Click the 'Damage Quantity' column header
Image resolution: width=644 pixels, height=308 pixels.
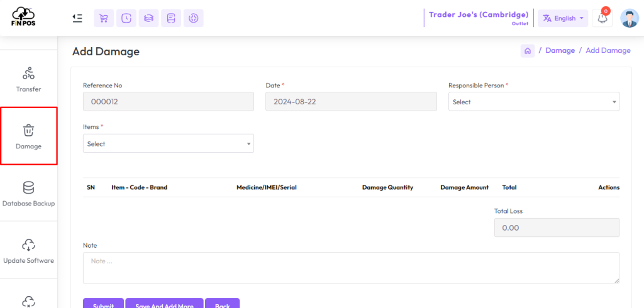click(x=387, y=187)
